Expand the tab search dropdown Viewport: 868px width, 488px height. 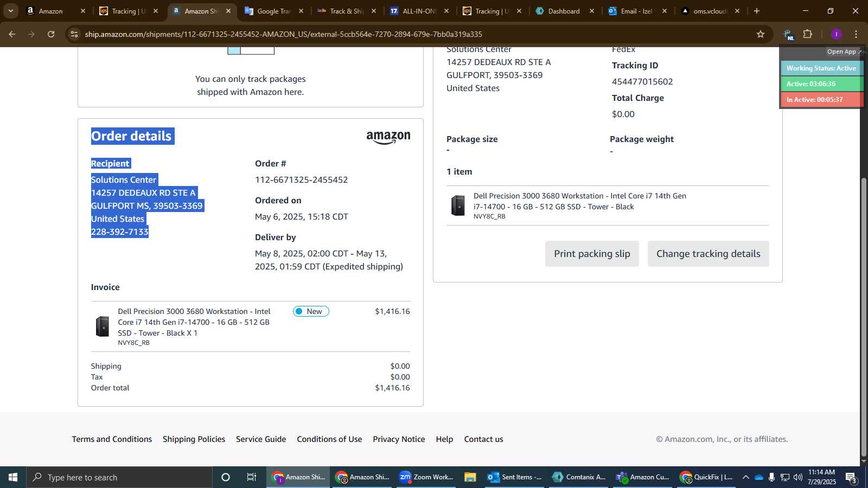(x=10, y=11)
